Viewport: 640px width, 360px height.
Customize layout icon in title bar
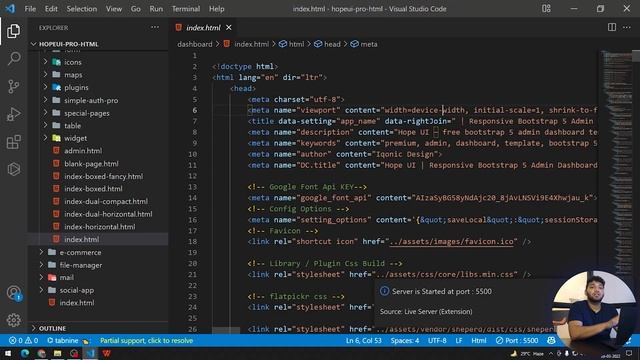tap(546, 9)
